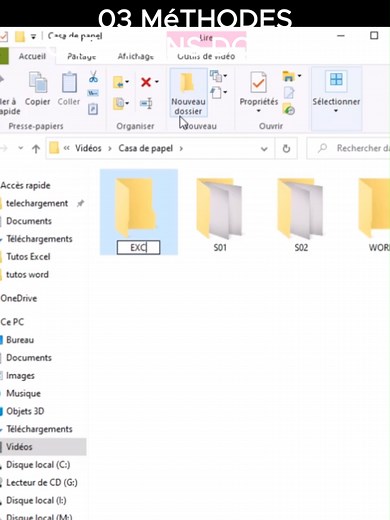Open the quick access toolbar dropdown
Viewport: 390px width, 520px height.
[x=33, y=37]
